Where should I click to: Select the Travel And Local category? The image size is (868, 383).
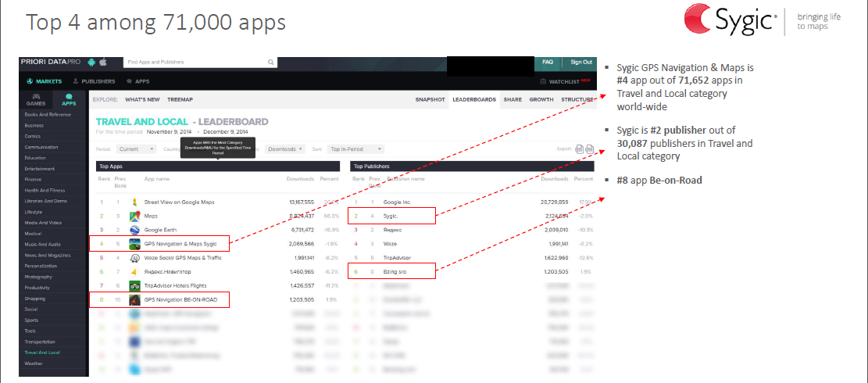click(42, 353)
